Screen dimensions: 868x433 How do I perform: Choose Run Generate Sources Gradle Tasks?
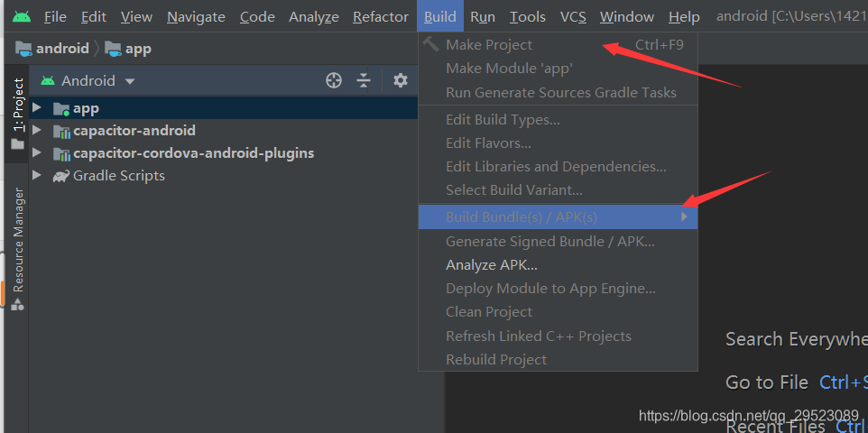coord(558,93)
